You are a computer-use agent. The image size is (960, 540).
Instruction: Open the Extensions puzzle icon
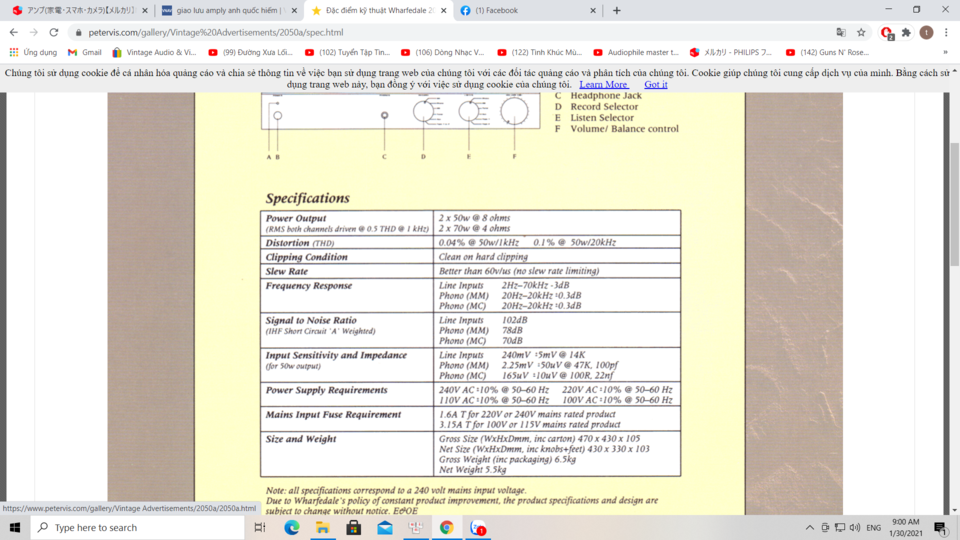tap(906, 32)
